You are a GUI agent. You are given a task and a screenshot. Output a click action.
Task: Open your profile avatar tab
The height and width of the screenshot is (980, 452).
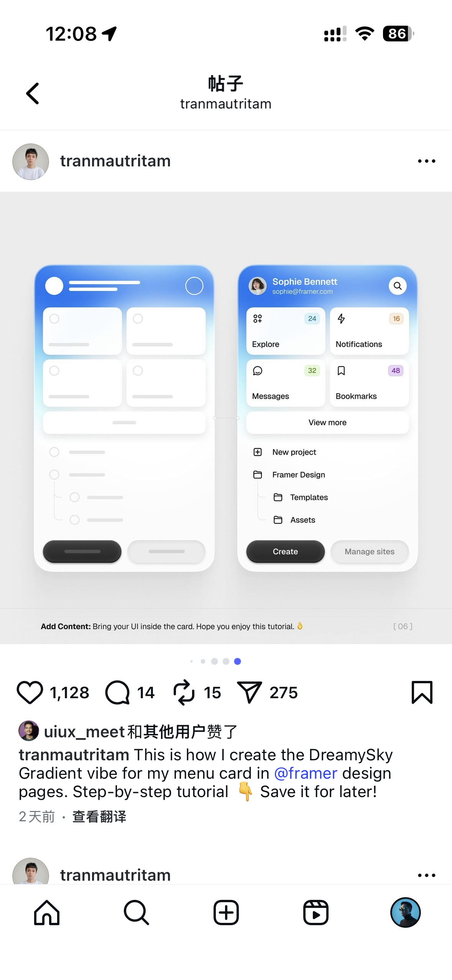pos(406,913)
